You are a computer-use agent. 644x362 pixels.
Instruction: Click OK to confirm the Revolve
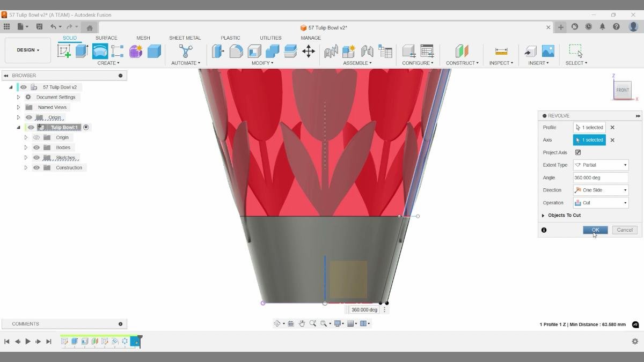click(595, 230)
